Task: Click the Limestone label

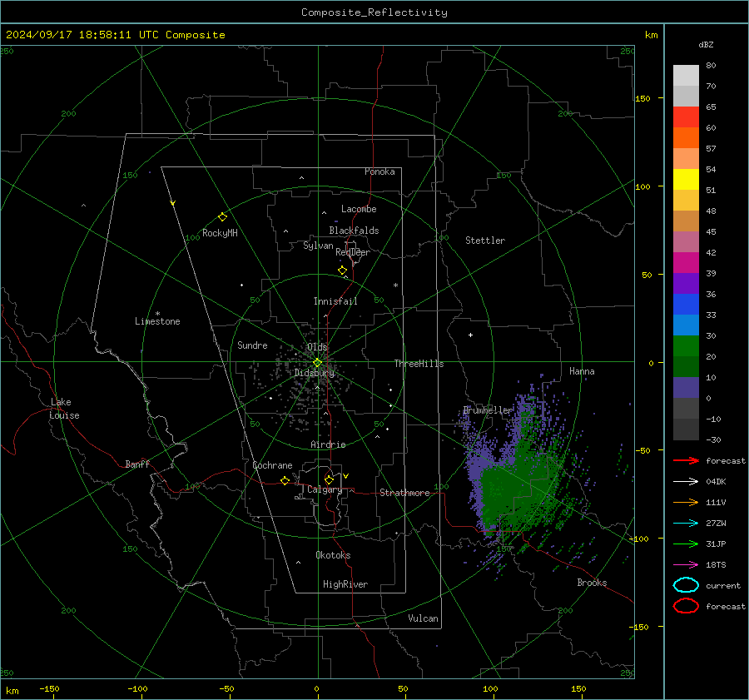Action: click(x=157, y=321)
